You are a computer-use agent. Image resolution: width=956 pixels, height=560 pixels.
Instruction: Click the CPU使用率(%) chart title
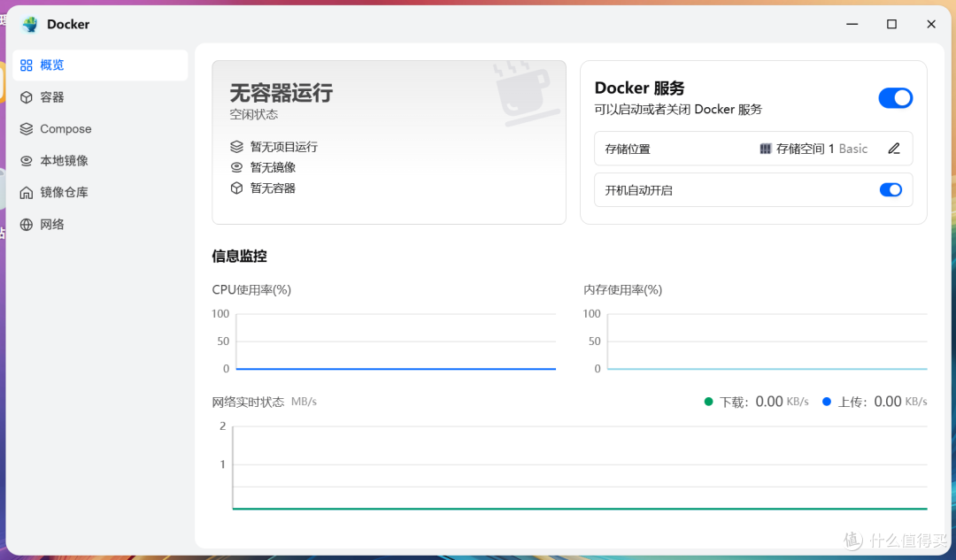(251, 290)
